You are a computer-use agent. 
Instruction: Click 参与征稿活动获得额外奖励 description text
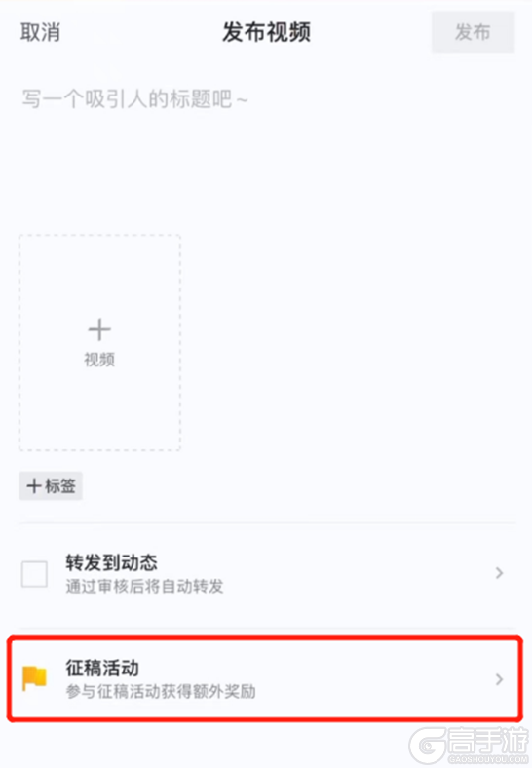161,692
